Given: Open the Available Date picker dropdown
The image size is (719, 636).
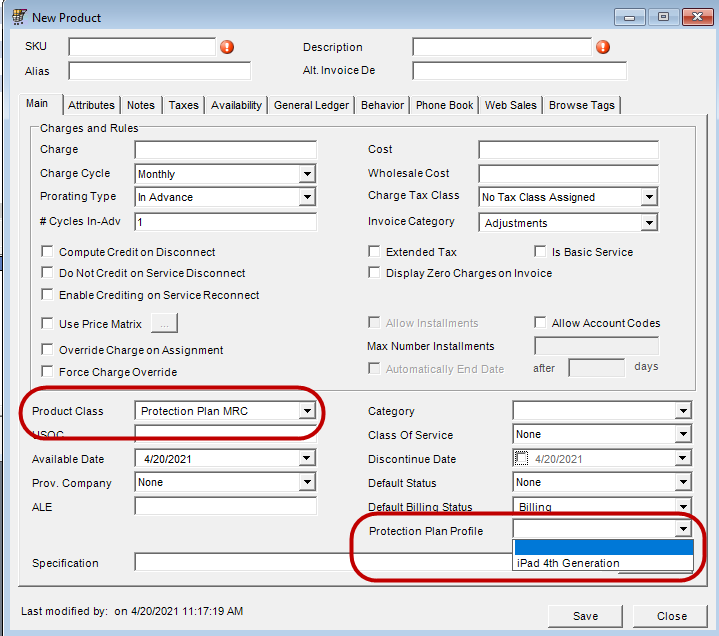Looking at the screenshot, I should pos(307,458).
